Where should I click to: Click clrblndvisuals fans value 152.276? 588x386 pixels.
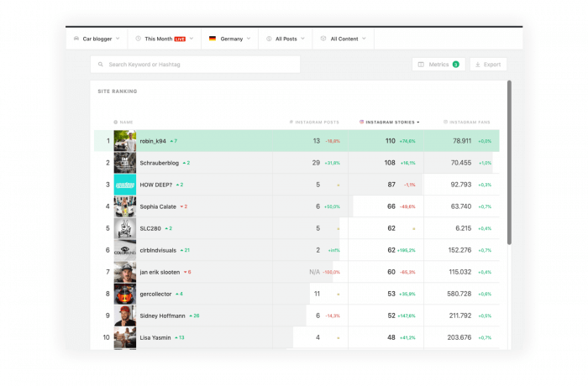tap(459, 250)
